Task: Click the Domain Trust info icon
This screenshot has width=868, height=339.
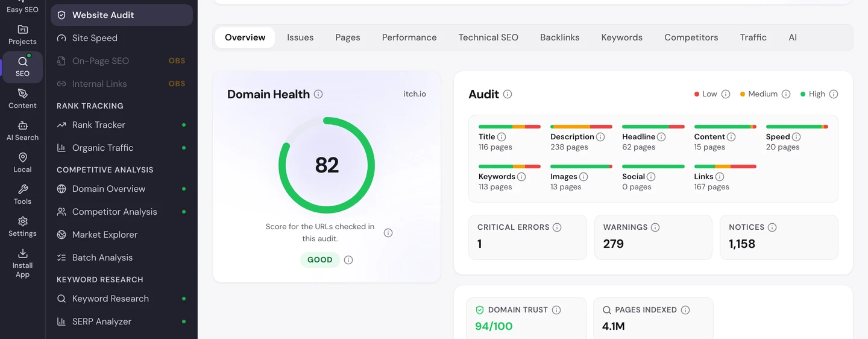Action: 556,310
